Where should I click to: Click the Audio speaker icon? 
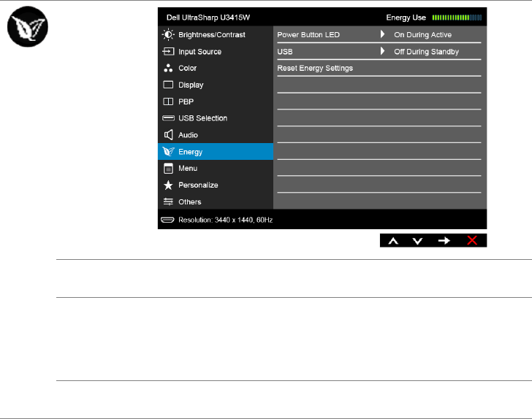[168, 135]
